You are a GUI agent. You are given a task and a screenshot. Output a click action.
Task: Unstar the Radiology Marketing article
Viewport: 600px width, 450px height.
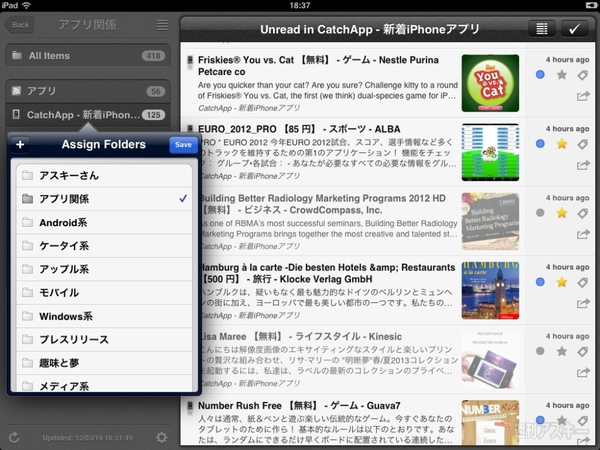[562, 213]
